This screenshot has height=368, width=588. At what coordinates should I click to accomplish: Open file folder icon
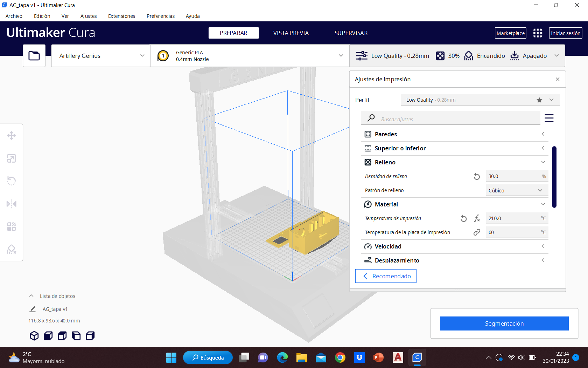(x=34, y=56)
